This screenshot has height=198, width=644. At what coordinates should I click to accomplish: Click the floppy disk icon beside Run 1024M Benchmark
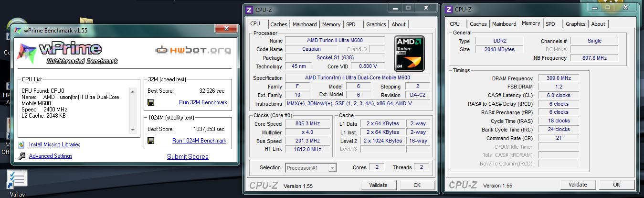[x=151, y=141]
